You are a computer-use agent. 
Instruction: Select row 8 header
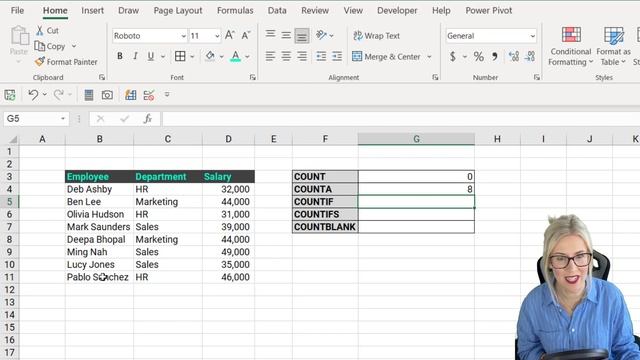(x=9, y=240)
